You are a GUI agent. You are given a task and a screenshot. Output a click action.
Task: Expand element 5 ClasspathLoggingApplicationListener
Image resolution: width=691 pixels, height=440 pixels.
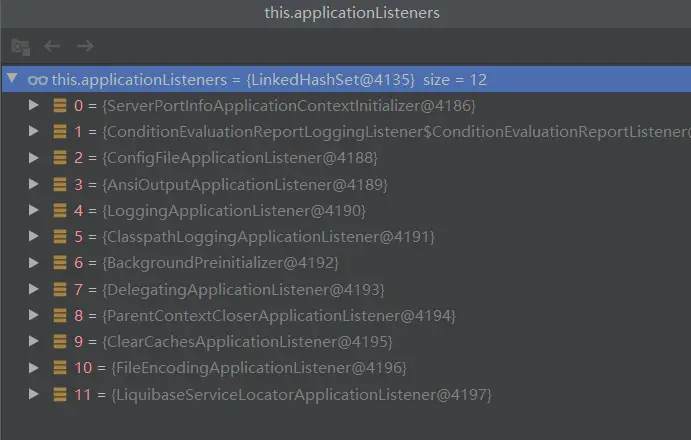tap(33, 236)
